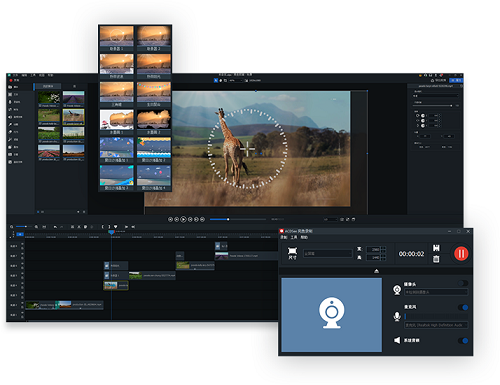
Task: Switch to the highlighted first media panel tab
Action: pos(48,86)
